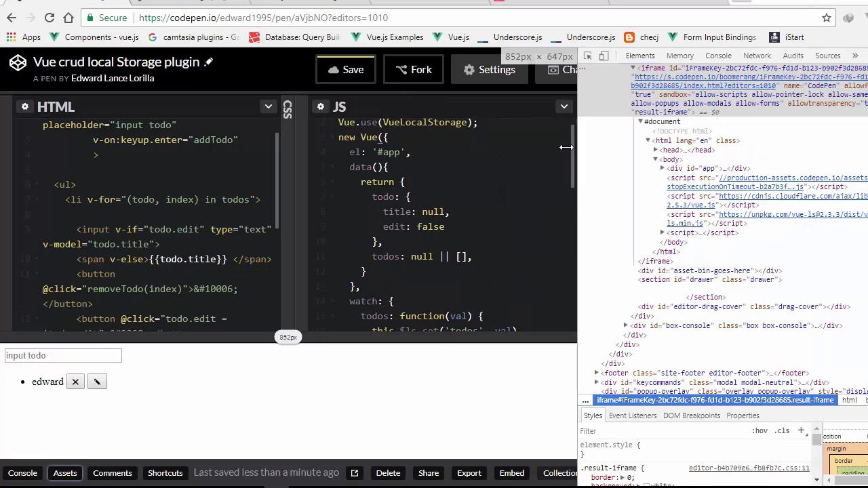Show more DevTools tabs chevron
Image resolution: width=868 pixels, height=488 pixels.
click(x=855, y=56)
